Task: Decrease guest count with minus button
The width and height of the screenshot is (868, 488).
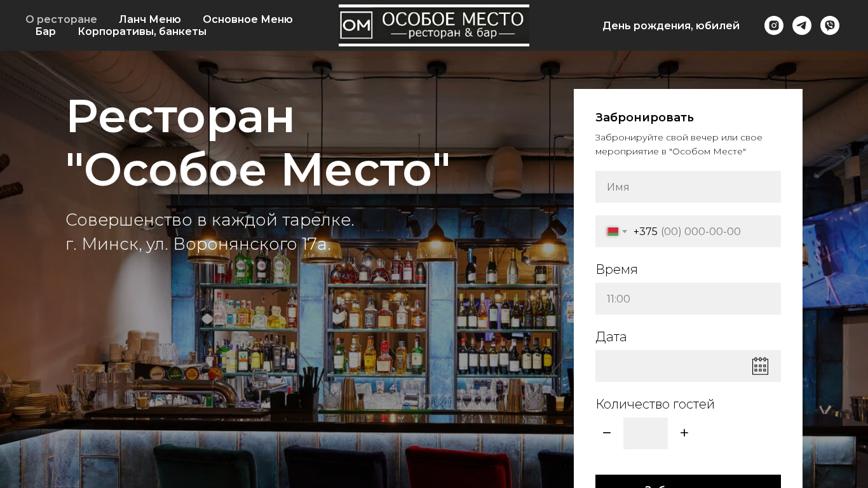Action: pos(607,433)
